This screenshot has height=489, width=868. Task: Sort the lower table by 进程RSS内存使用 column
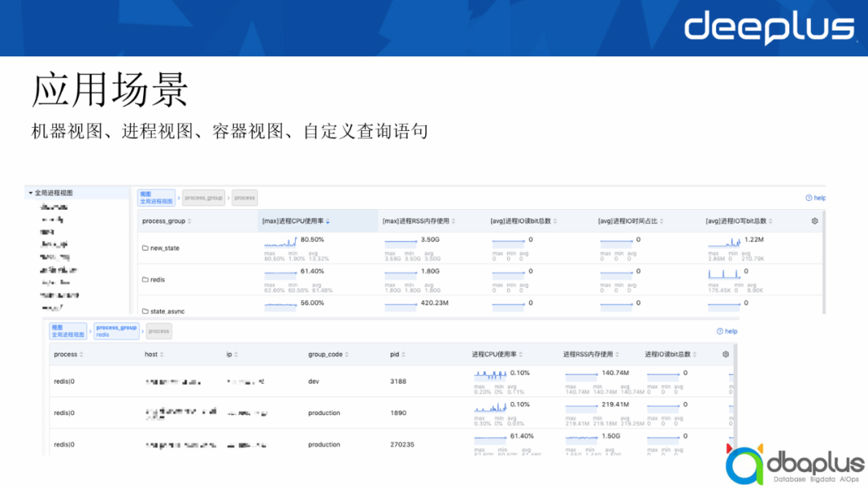tap(616, 355)
